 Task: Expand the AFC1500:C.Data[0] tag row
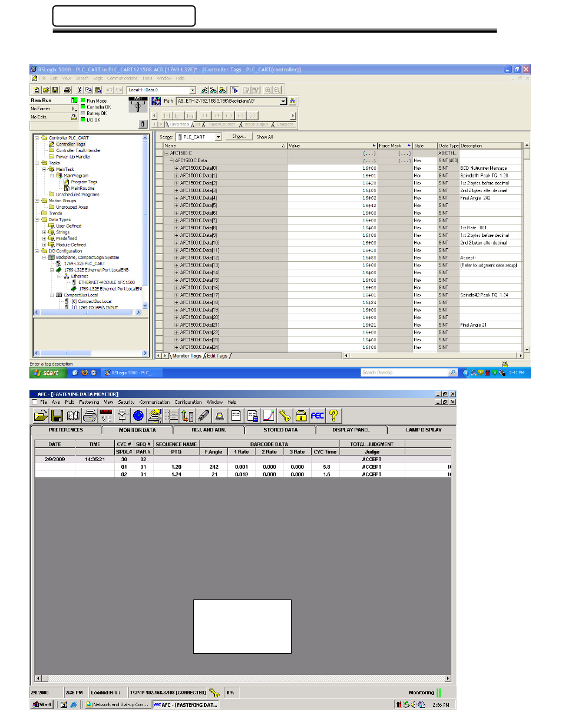[x=176, y=167]
